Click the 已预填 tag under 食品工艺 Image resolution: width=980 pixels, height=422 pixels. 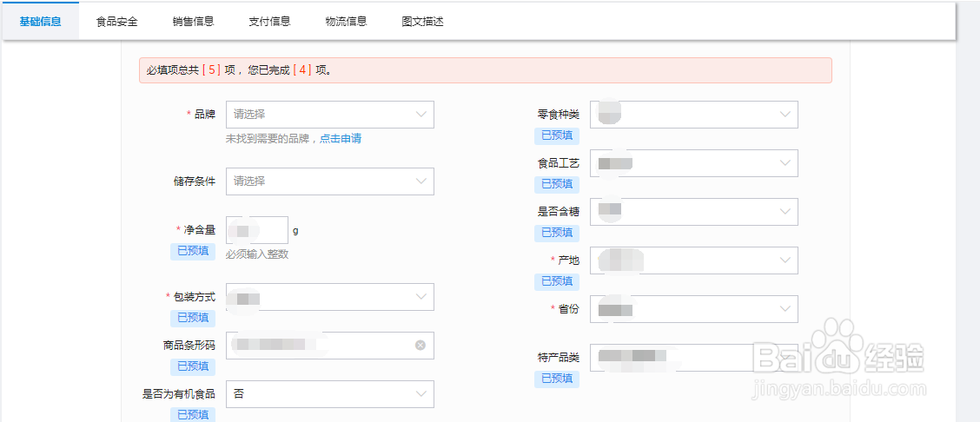[557, 184]
